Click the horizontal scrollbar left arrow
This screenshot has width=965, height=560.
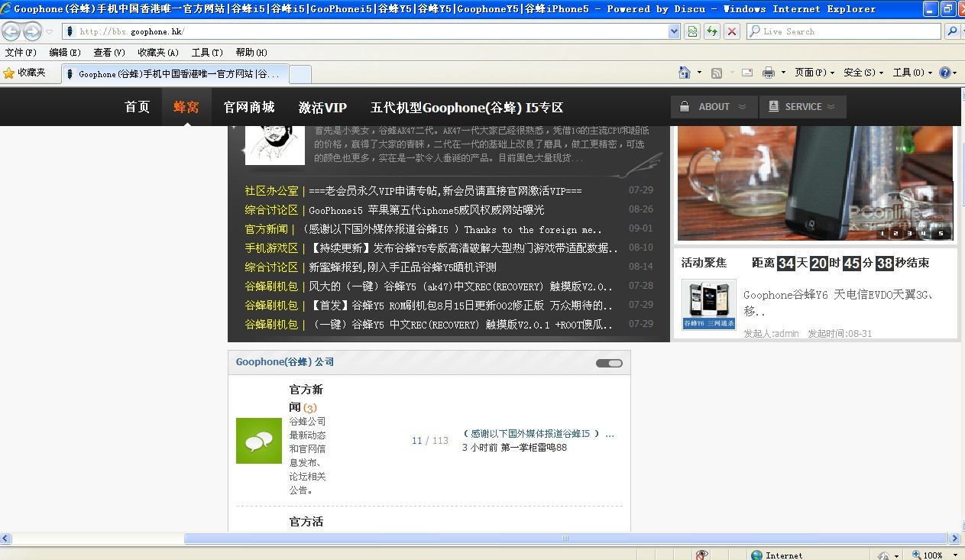coord(6,539)
